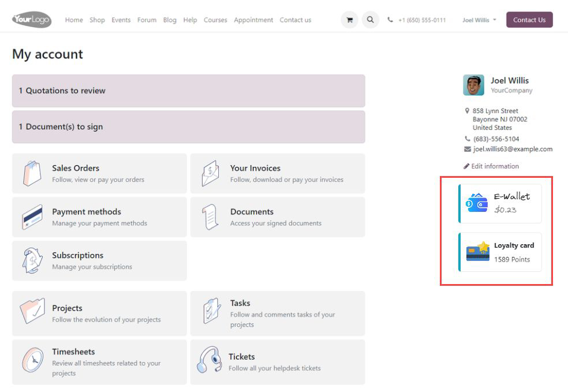Open Appointment in navigation
The image size is (568, 392).
point(253,20)
